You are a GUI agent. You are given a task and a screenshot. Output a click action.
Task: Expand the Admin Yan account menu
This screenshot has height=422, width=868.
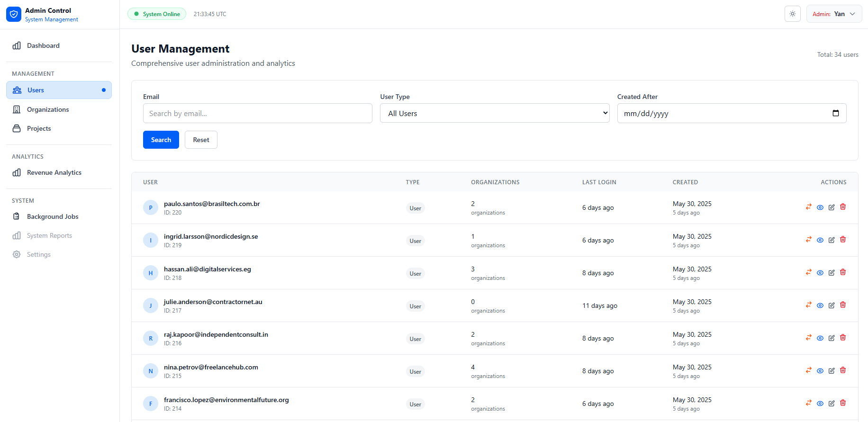pyautogui.click(x=834, y=14)
